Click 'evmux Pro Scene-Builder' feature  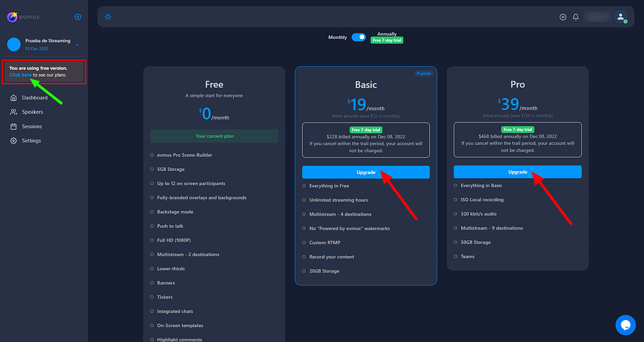[184, 155]
